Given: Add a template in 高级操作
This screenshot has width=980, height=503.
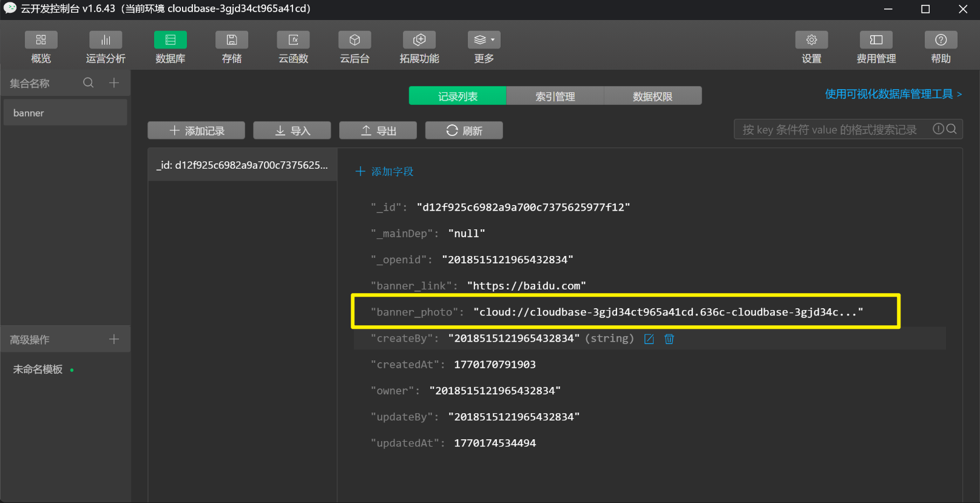Looking at the screenshot, I should point(114,339).
